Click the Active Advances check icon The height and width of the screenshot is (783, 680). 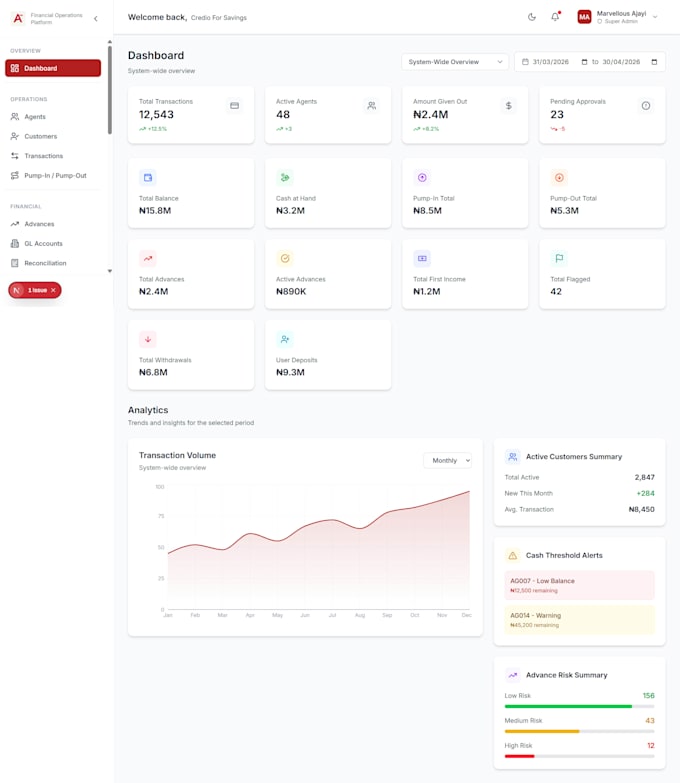coord(285,258)
